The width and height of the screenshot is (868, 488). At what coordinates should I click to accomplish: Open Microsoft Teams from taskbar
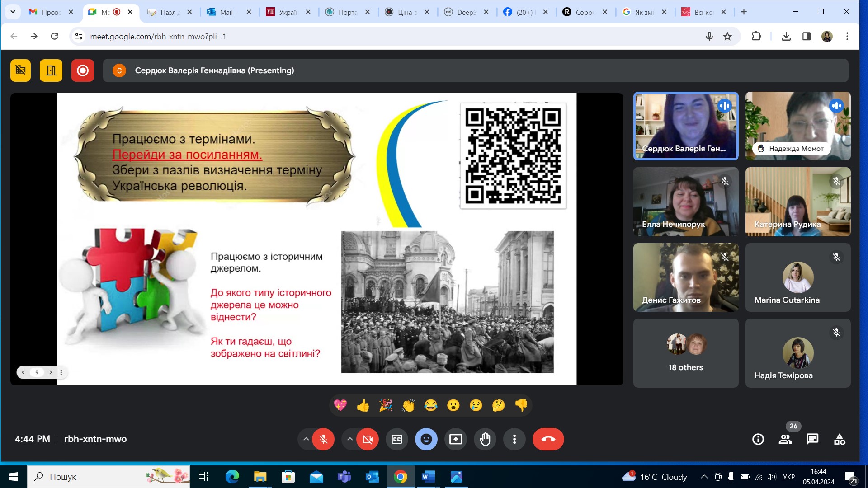(x=344, y=477)
